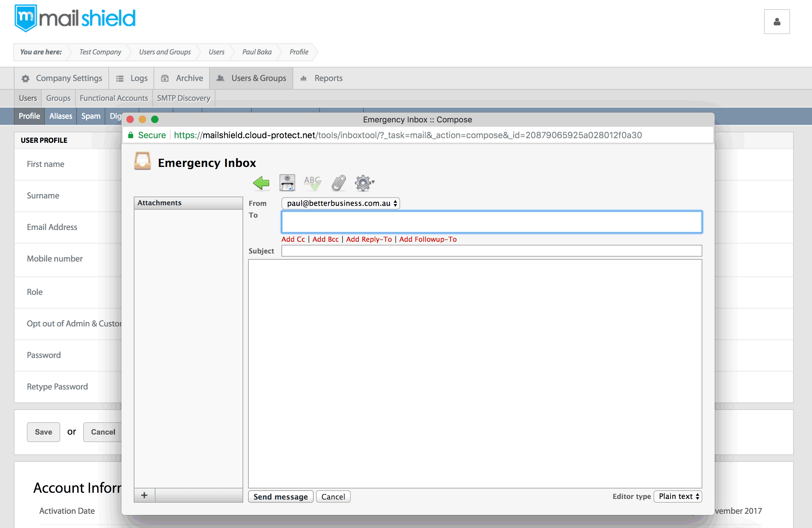Close the compose popup with the red button

[130, 119]
